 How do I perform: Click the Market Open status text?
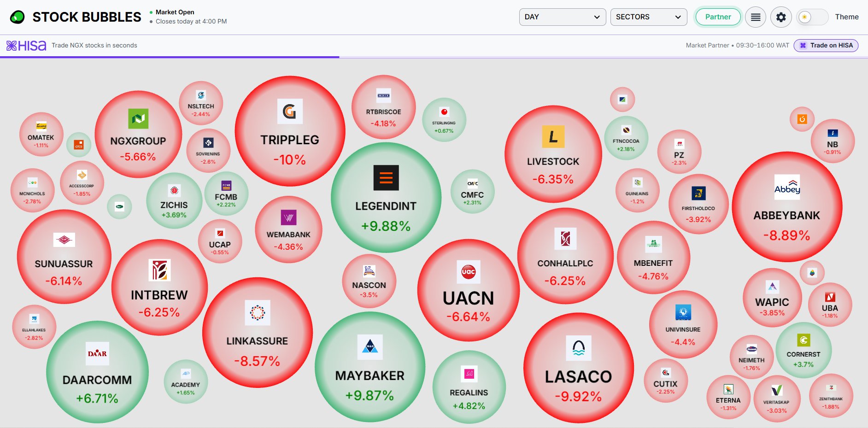tap(175, 12)
